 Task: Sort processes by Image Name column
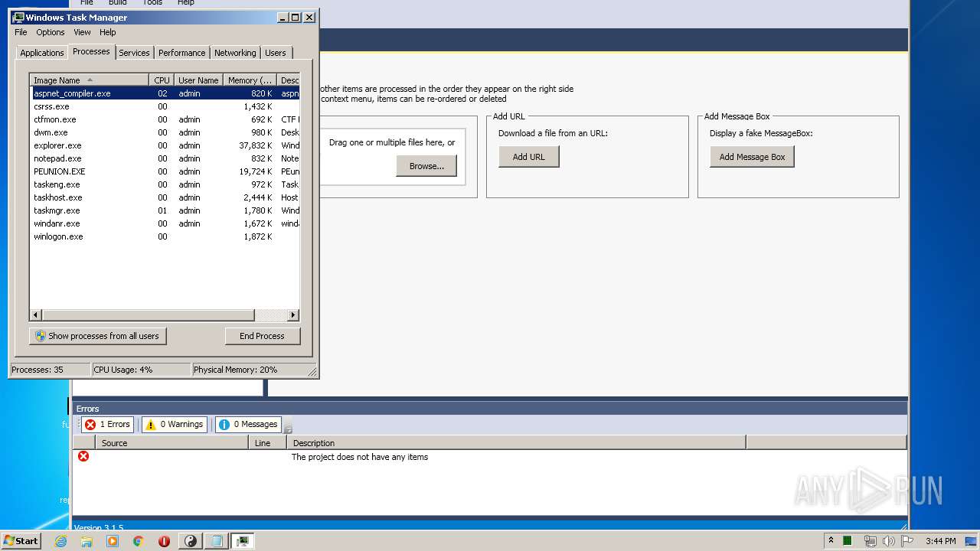point(89,80)
